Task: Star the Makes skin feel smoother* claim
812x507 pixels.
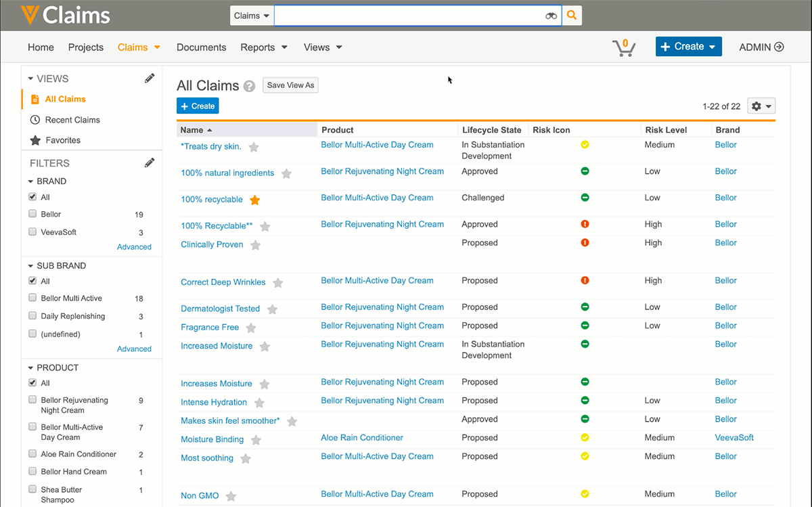Action: click(292, 421)
